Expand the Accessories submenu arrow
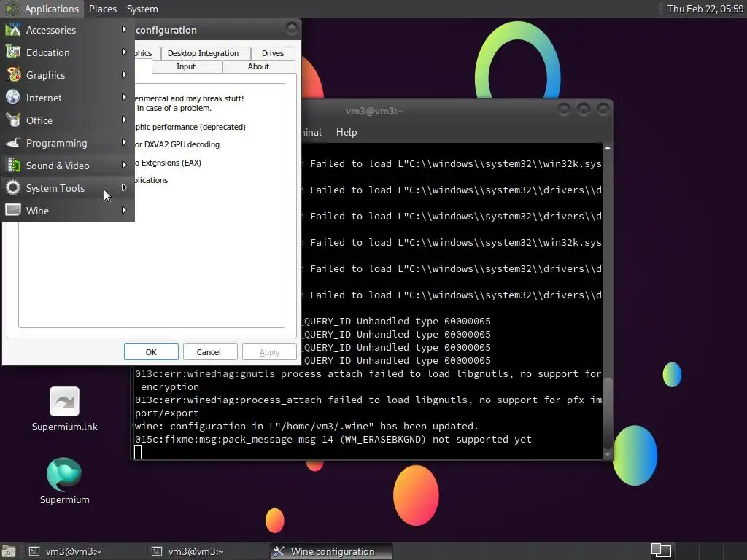 124,29
